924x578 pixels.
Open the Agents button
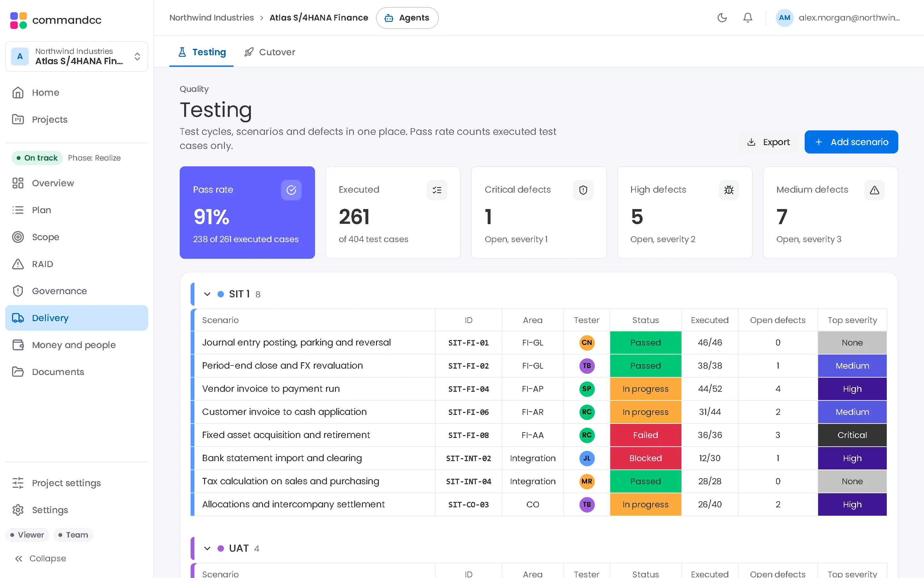[407, 18]
